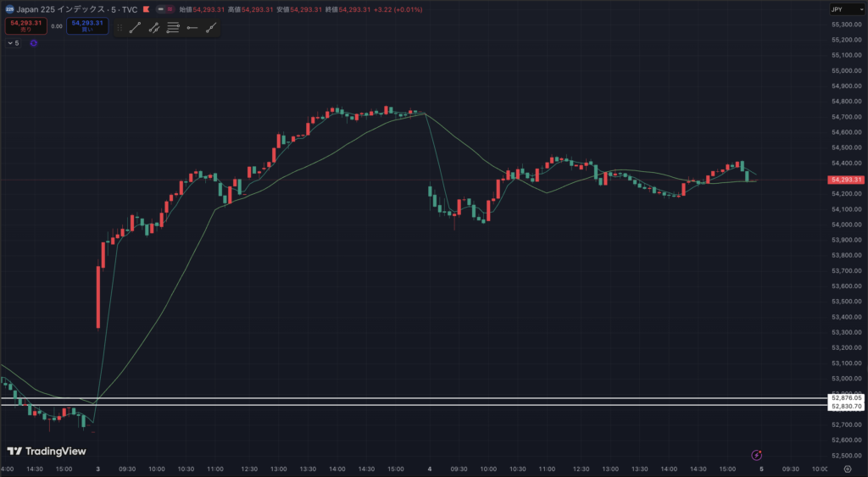This screenshot has height=477, width=868.
Task: Click the 52,876.05 horizontal line price label
Action: 846,397
